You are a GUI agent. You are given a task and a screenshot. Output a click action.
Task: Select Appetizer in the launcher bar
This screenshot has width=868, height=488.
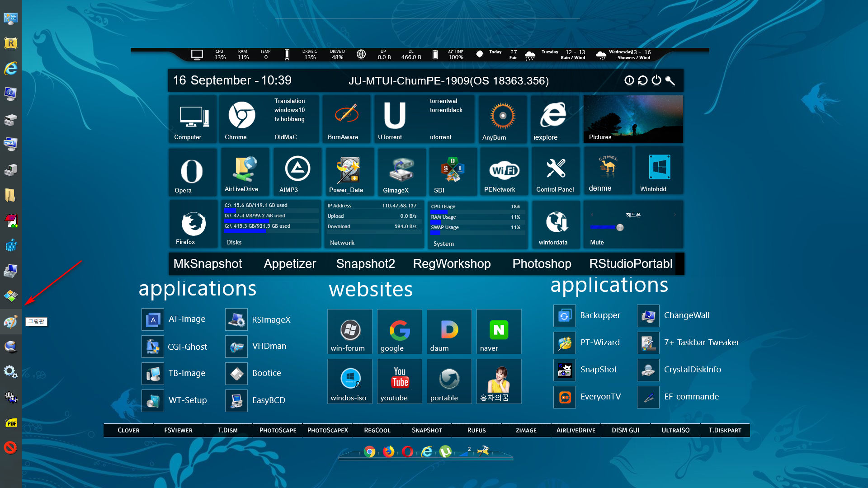tap(290, 264)
